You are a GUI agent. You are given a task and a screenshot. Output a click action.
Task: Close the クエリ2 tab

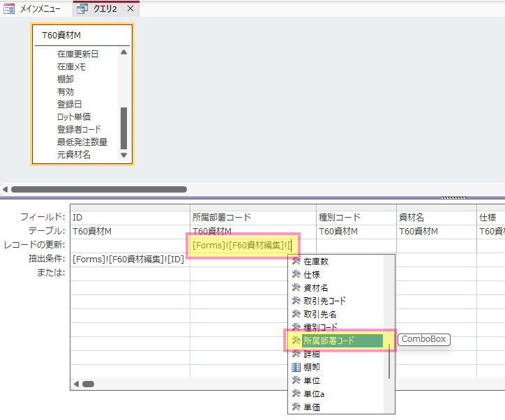[x=130, y=8]
